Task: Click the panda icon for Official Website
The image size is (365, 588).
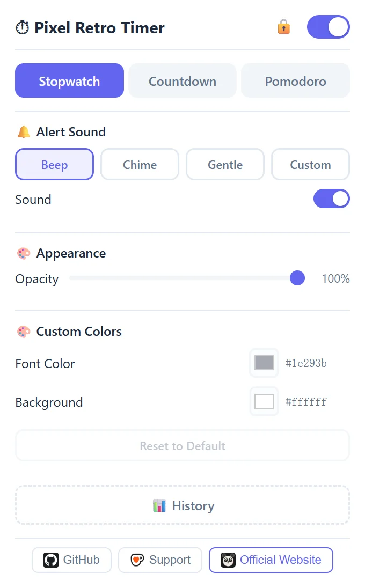Action: coord(228,560)
